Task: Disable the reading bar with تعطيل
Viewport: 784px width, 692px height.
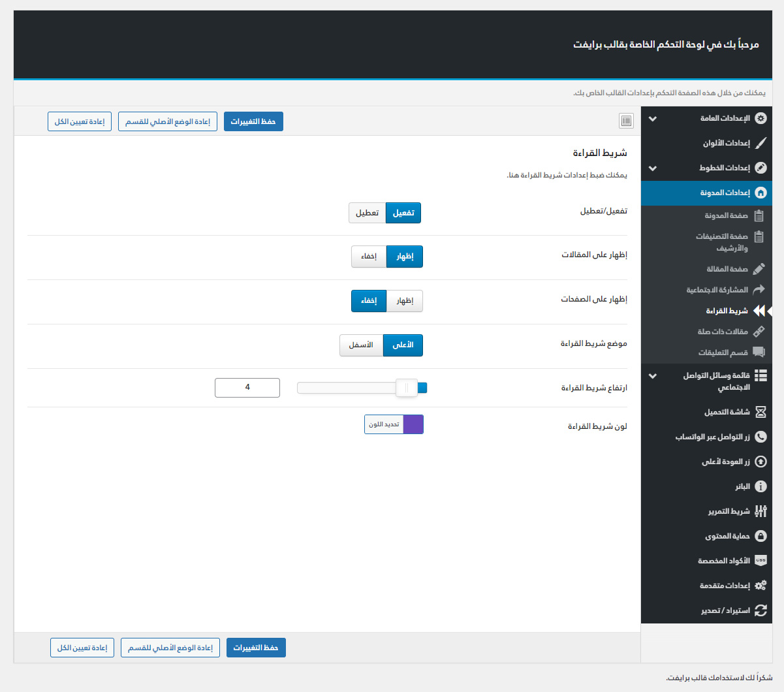Action: (x=367, y=213)
